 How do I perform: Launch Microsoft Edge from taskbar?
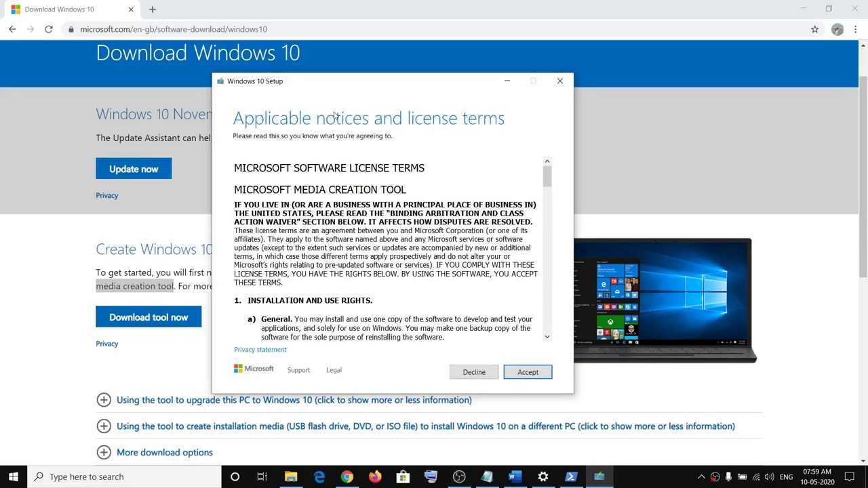319,476
